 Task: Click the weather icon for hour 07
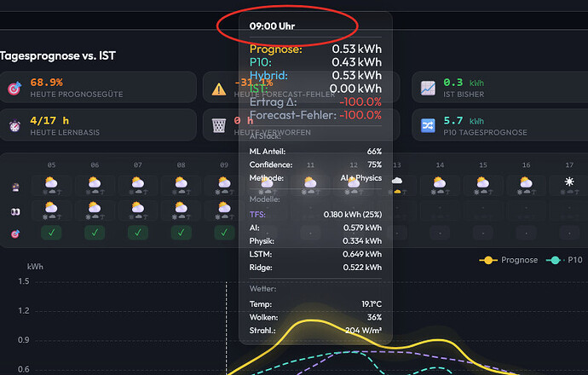coord(137,182)
